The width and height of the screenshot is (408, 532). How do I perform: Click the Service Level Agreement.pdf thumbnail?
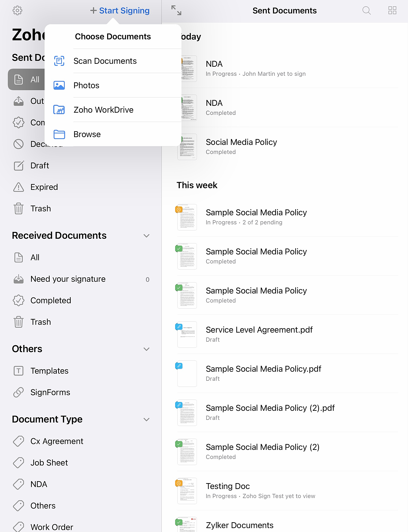click(x=187, y=334)
